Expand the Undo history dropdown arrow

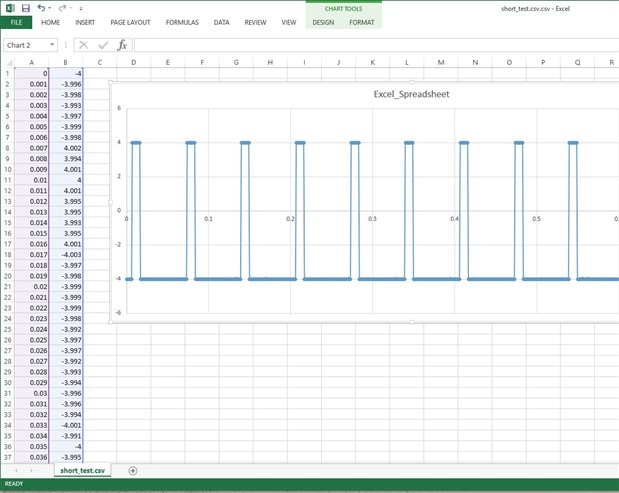(x=52, y=8)
